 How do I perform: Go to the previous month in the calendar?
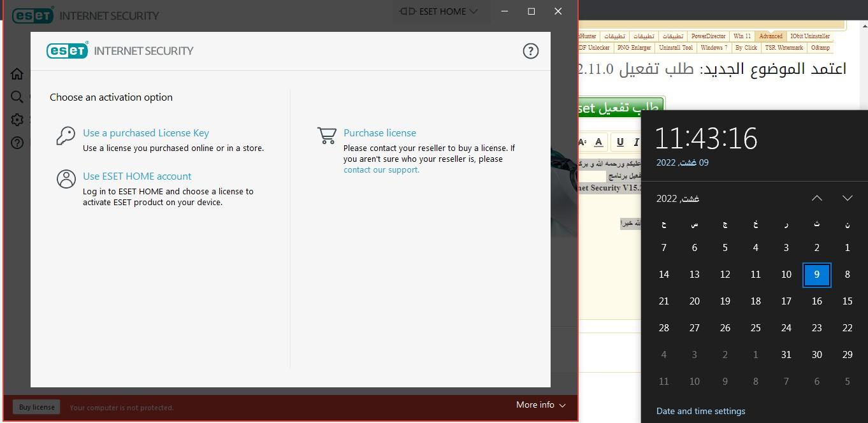[x=817, y=198]
